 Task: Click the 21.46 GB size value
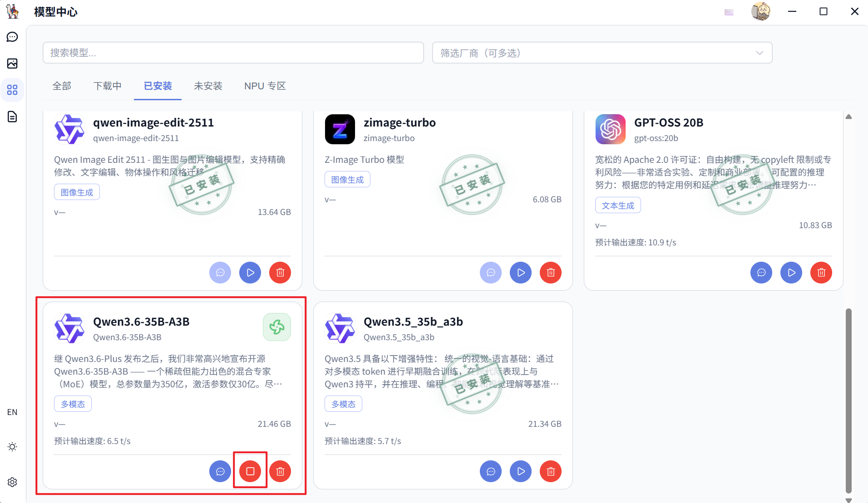tap(274, 424)
